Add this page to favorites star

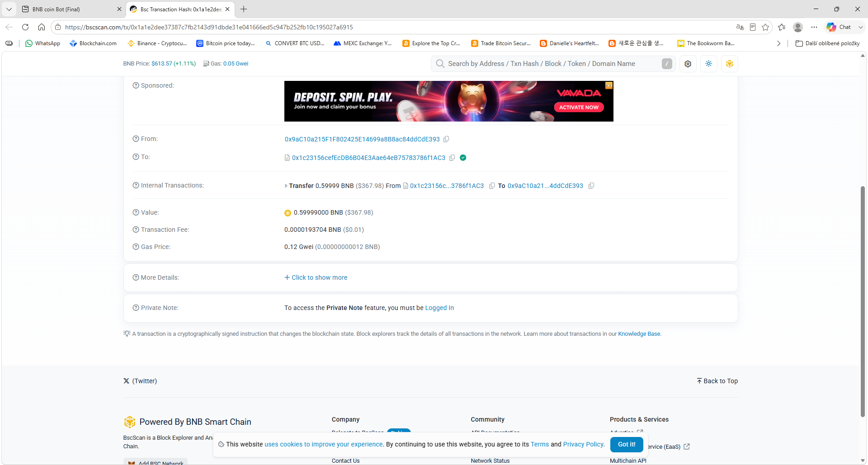point(765,27)
